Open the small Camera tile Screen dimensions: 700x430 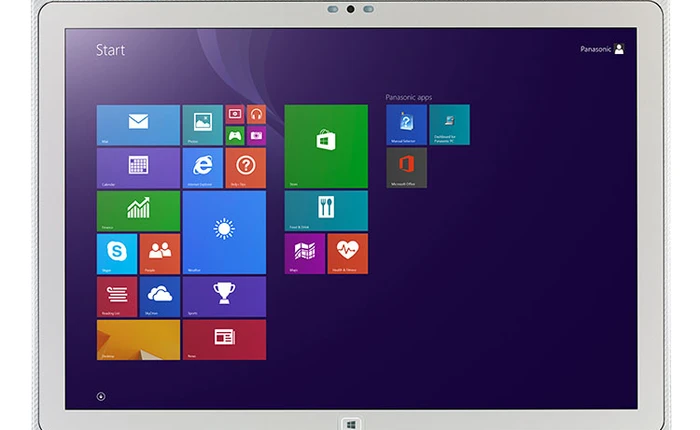click(x=256, y=136)
